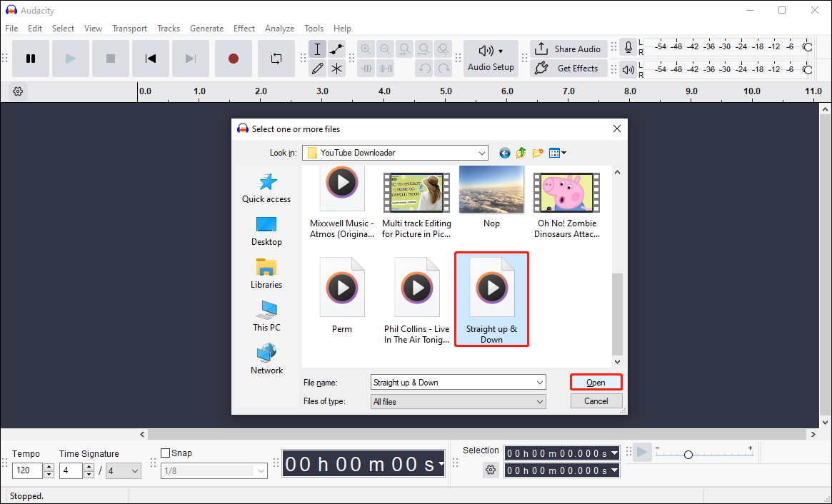Screen dimensions: 832x504
Task: Click the Up One Level folder icon
Action: (521, 153)
